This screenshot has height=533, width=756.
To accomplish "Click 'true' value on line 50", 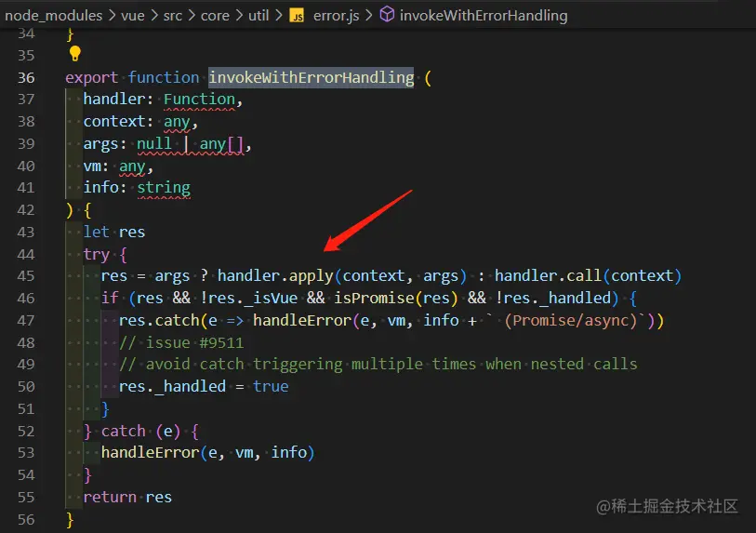I will [x=271, y=386].
